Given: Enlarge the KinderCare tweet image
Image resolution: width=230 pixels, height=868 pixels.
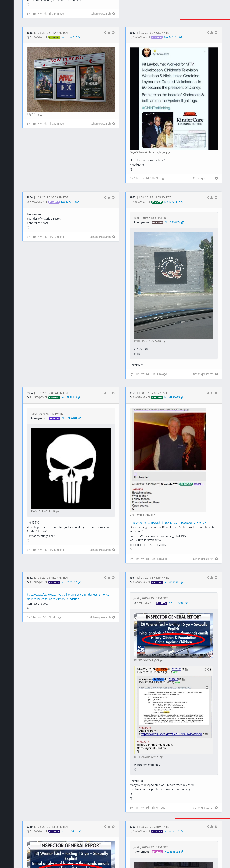Looking at the screenshot, I should click(x=174, y=98).
